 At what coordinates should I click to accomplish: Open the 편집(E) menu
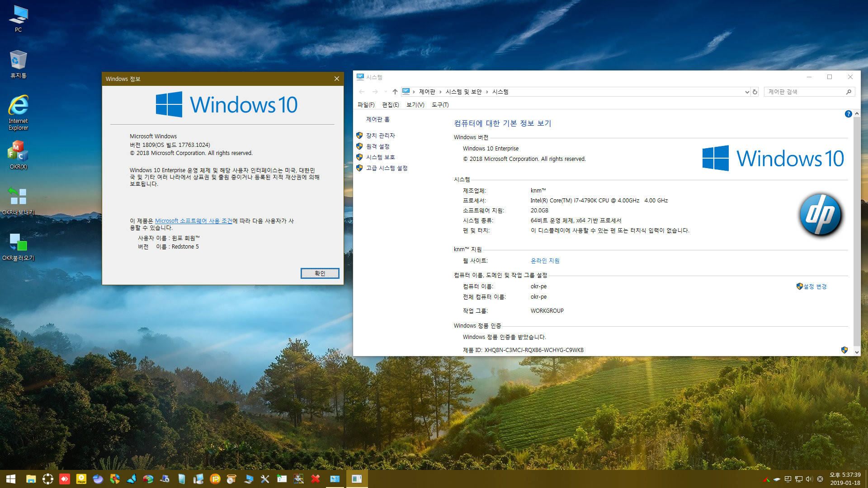click(x=390, y=105)
